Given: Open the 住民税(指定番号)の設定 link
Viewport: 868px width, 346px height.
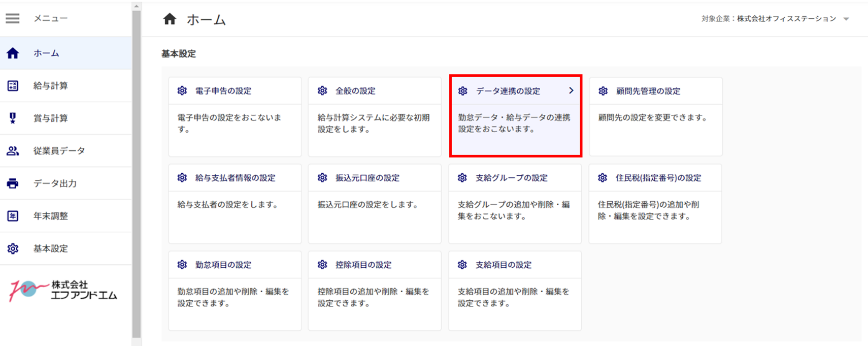Looking at the screenshot, I should (658, 178).
